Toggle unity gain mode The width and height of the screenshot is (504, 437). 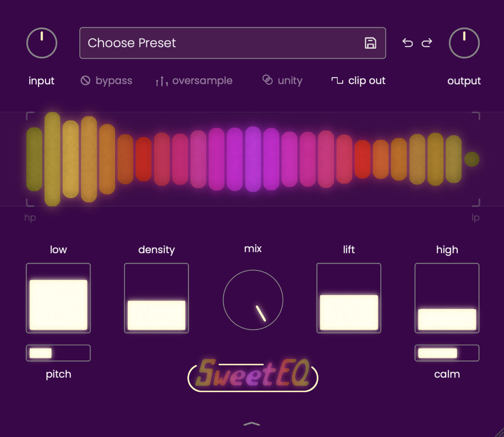[x=283, y=81]
